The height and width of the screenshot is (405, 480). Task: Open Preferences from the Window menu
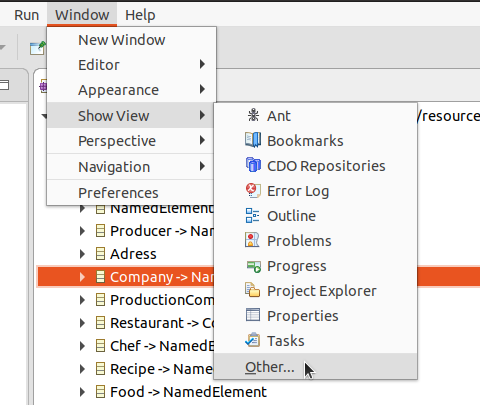coord(131,193)
